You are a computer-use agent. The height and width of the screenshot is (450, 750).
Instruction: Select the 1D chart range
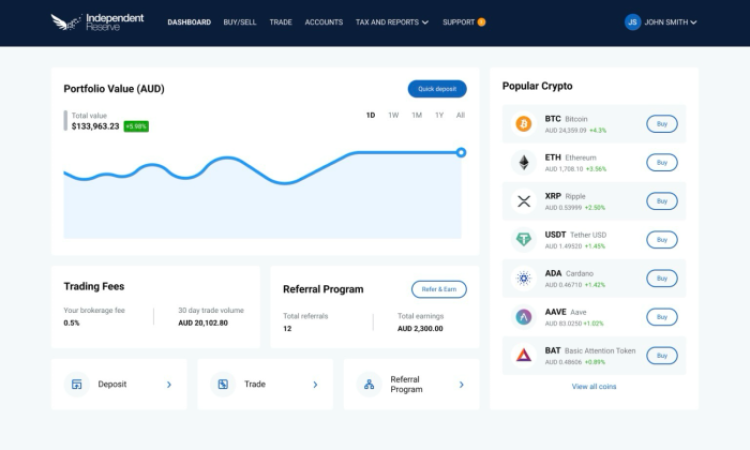point(371,115)
